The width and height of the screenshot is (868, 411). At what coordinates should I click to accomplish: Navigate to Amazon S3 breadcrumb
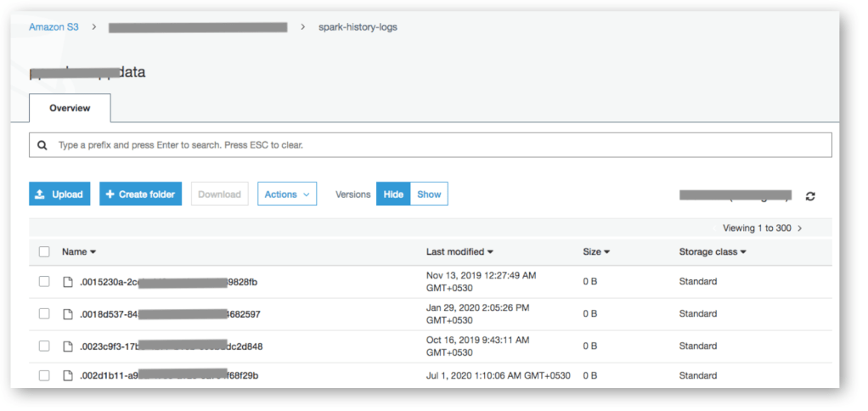54,27
